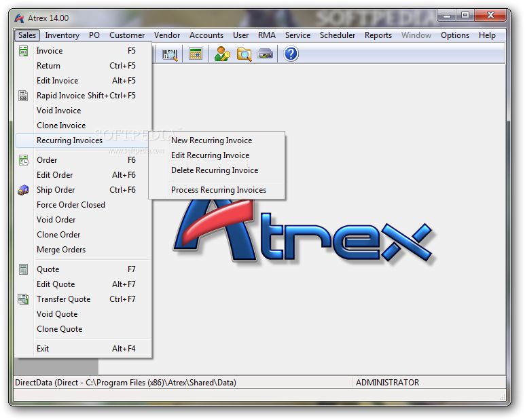Click the Transfer Quote menu icon
The width and height of the screenshot is (525, 420).
[23, 299]
